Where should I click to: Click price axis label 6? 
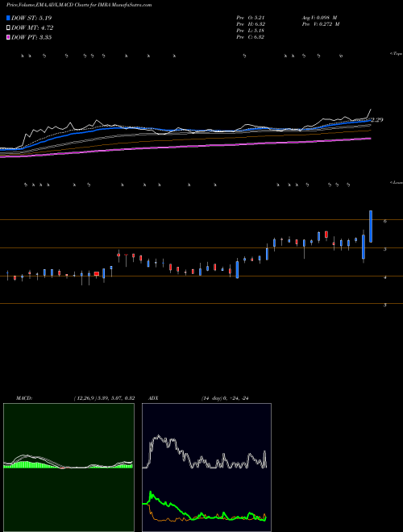384,221
